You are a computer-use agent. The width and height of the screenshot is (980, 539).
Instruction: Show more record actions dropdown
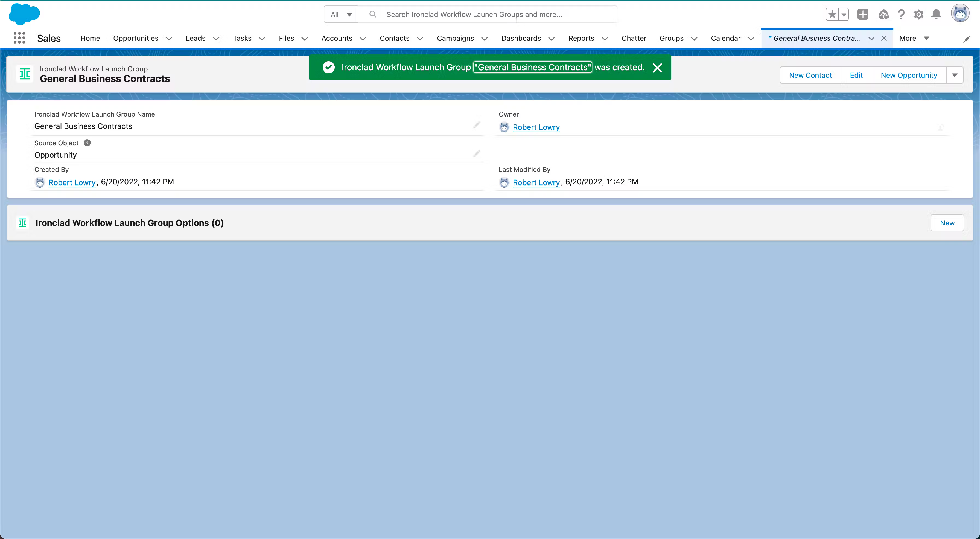point(955,75)
